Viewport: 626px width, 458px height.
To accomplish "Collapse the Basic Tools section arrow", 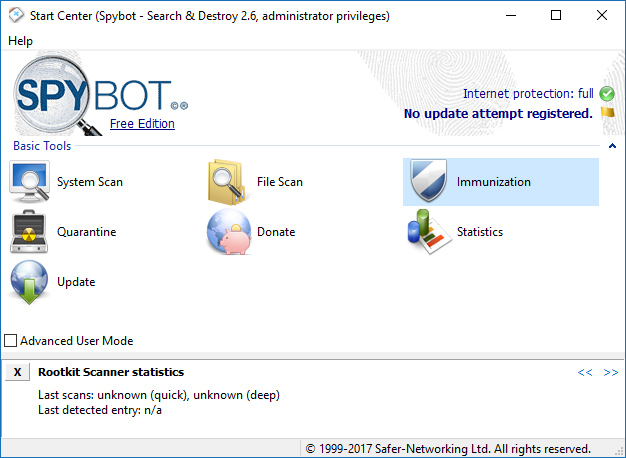I will [x=610, y=146].
